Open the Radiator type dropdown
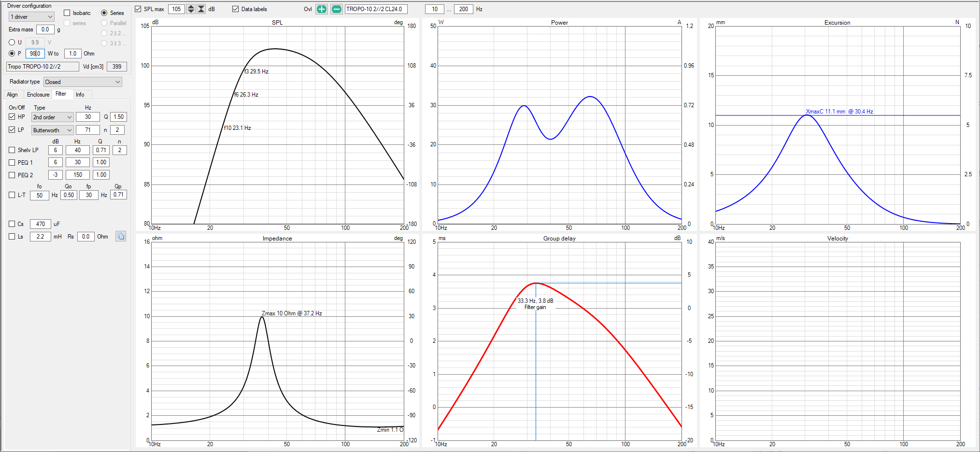 click(x=83, y=82)
